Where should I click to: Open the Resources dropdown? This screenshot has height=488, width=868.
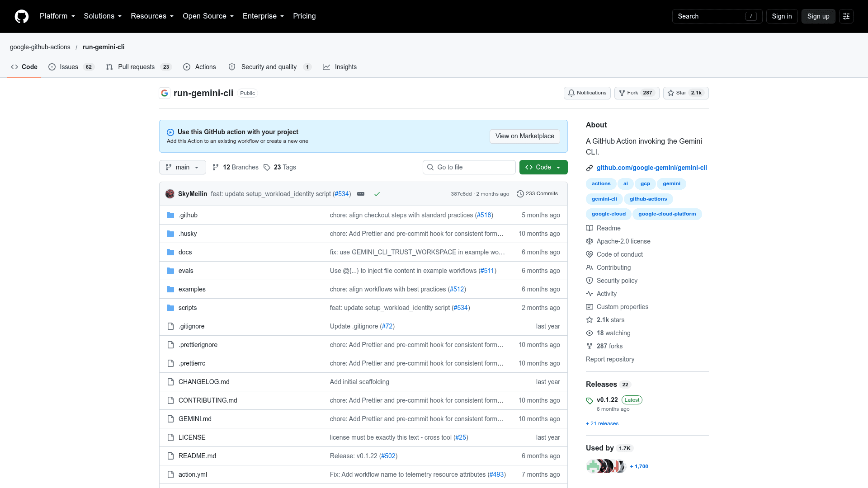152,16
